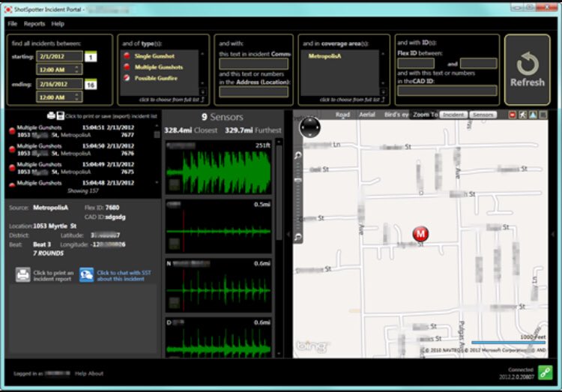Switch the map to Aerial view
This screenshot has height=392, width=562.
click(x=367, y=115)
